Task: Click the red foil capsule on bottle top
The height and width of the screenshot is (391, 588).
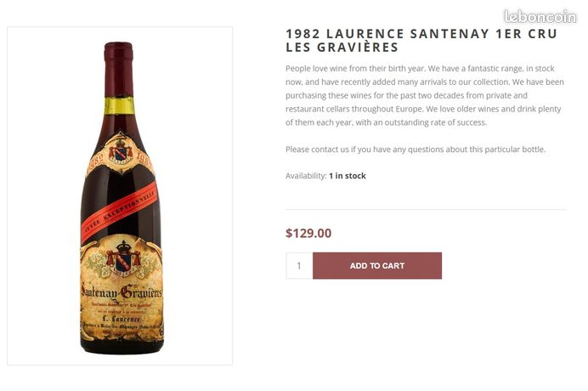Action: [118, 70]
